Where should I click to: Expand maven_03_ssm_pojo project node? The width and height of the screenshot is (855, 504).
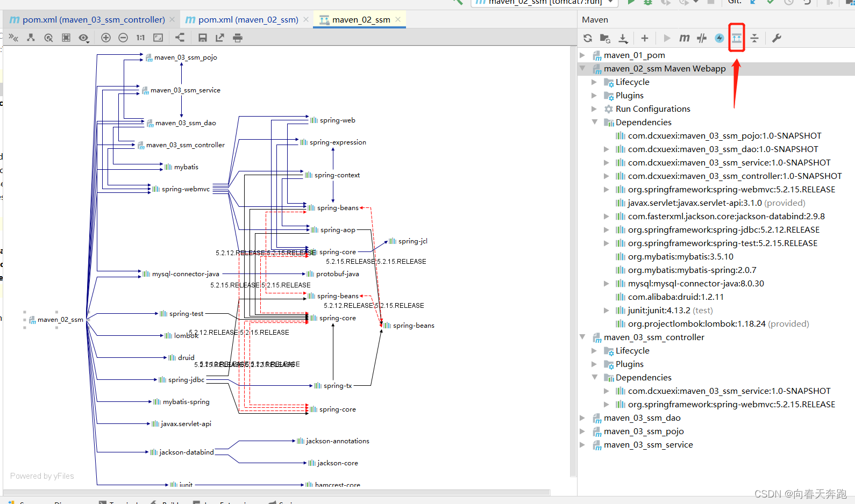582,431
